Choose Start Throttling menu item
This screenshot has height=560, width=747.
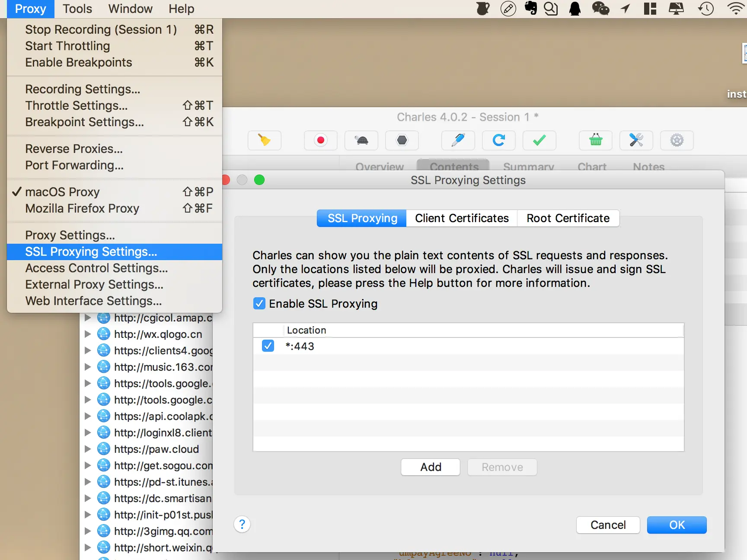click(x=115, y=46)
